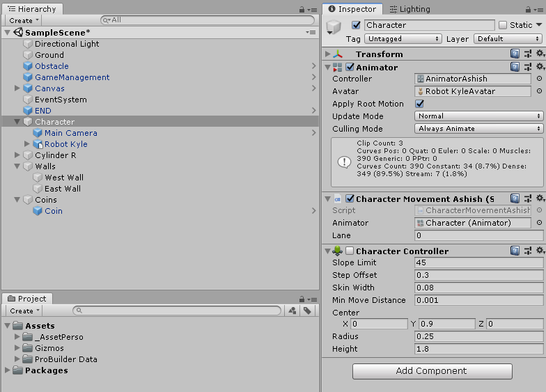The height and width of the screenshot is (392, 546).
Task: Open Transform component help reference icon
Action: [515, 54]
